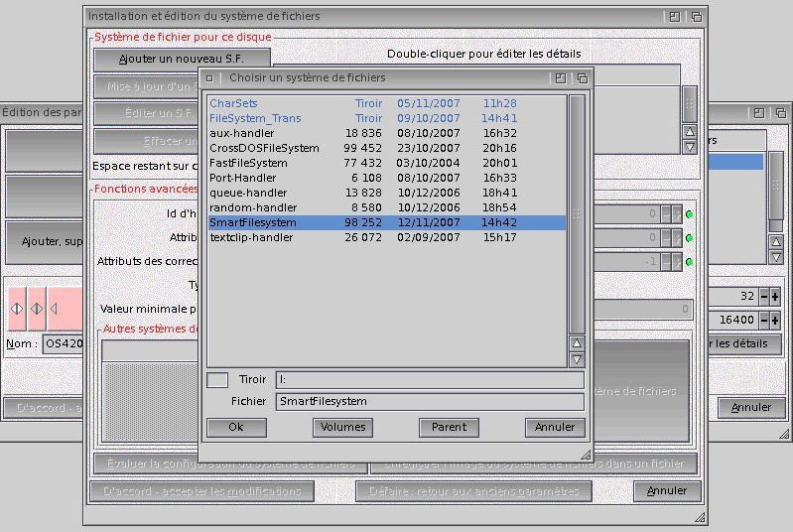
Task: Click scroll up arrow in the filesystem list
Action: click(690, 132)
